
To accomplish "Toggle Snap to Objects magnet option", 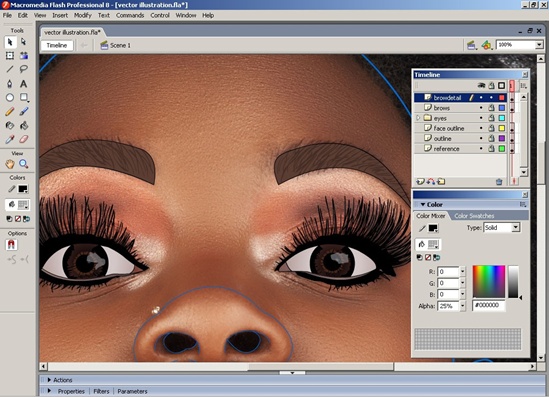I will (11, 244).
